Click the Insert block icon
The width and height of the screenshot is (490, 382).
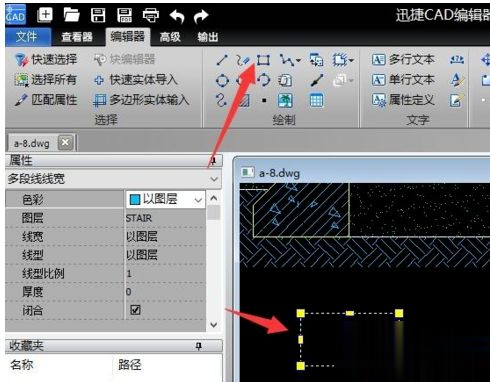pyautogui.click(x=316, y=60)
